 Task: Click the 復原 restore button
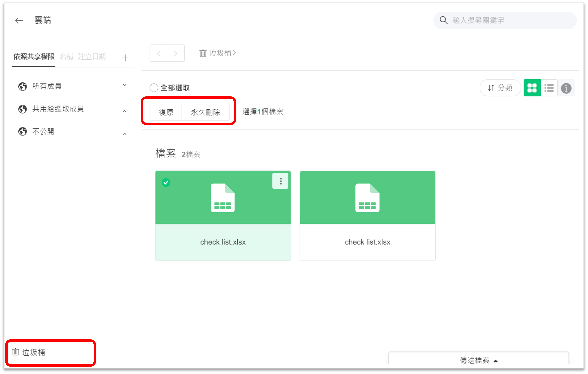(166, 112)
